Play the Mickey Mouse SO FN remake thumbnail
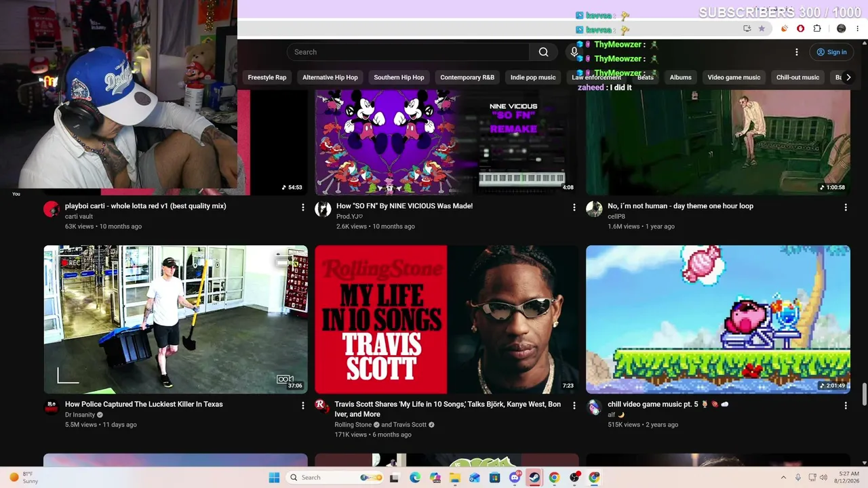Viewport: 868px width, 488px height. click(x=447, y=142)
